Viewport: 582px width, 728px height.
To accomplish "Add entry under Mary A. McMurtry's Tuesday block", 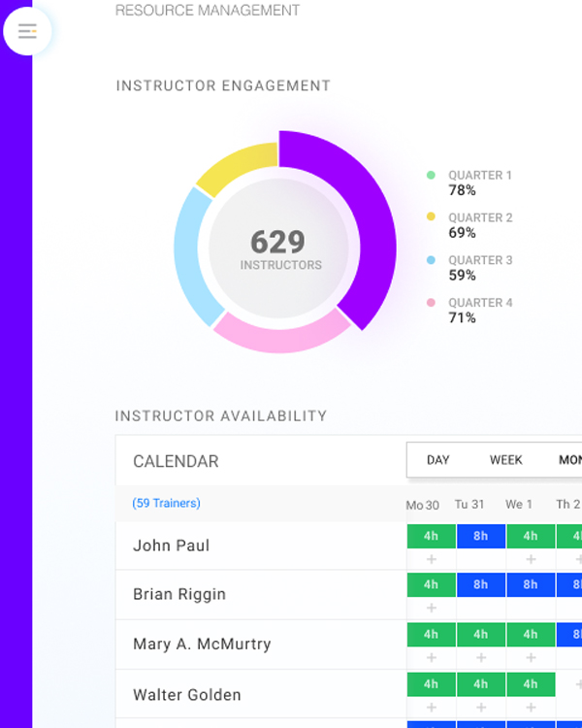I will pyautogui.click(x=481, y=658).
